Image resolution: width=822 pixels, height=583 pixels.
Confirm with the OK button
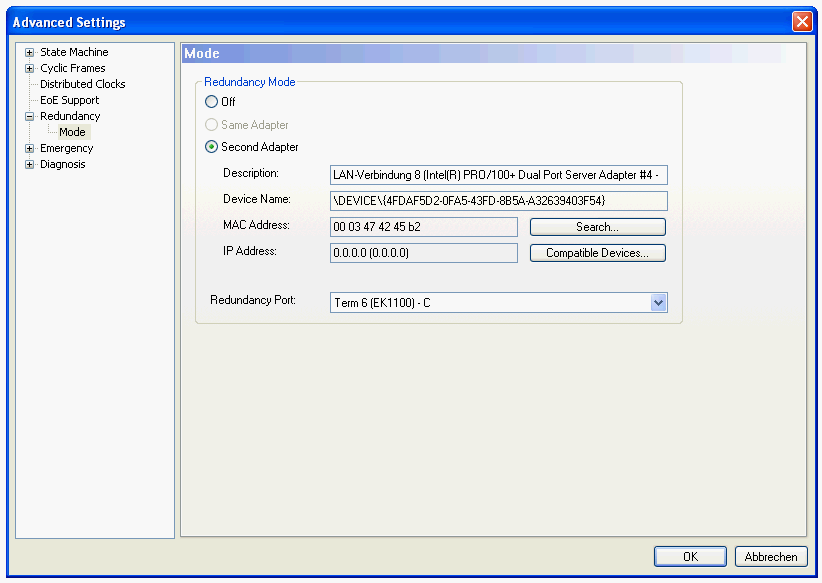pos(690,557)
